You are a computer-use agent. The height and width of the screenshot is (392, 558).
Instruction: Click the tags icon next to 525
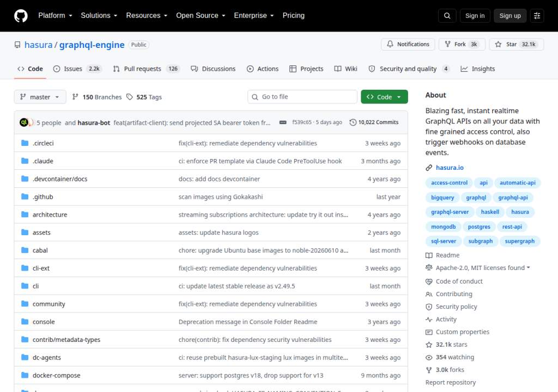pyautogui.click(x=130, y=97)
